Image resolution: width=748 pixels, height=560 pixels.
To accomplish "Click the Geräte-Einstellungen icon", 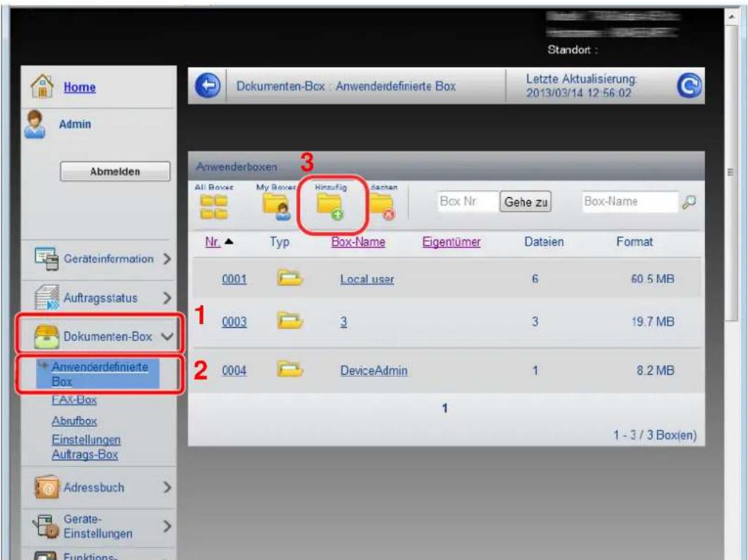I will tap(46, 527).
